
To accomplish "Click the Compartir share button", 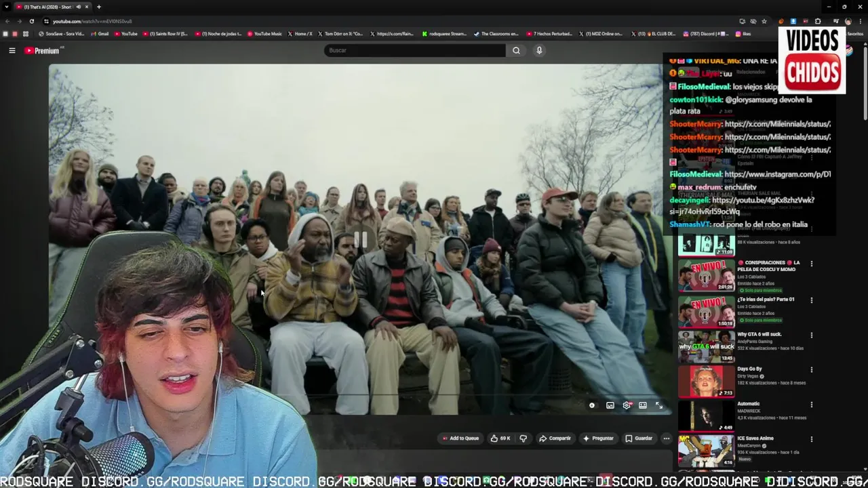I will tap(555, 439).
